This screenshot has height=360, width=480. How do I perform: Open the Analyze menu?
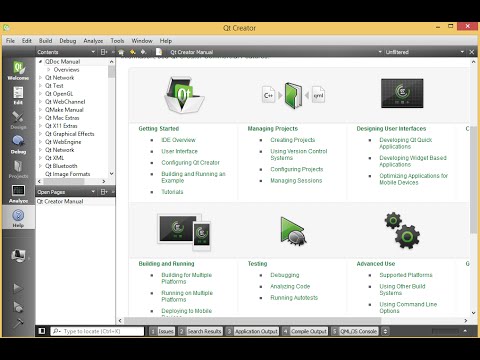tap(93, 41)
